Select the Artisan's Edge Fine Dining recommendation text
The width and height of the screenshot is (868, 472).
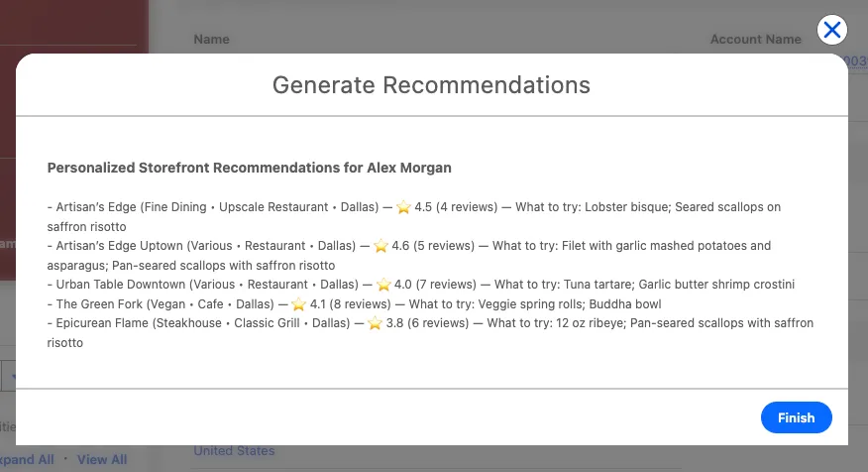[218, 207]
